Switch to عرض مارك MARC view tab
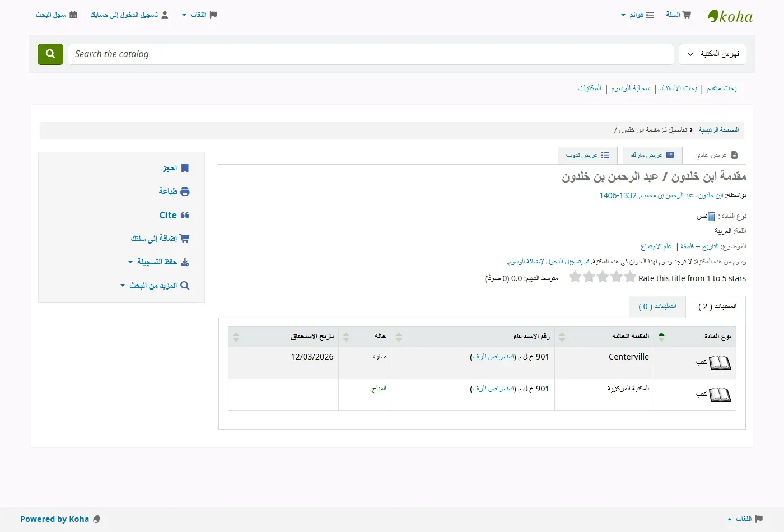The height and width of the screenshot is (532, 784). click(652, 155)
